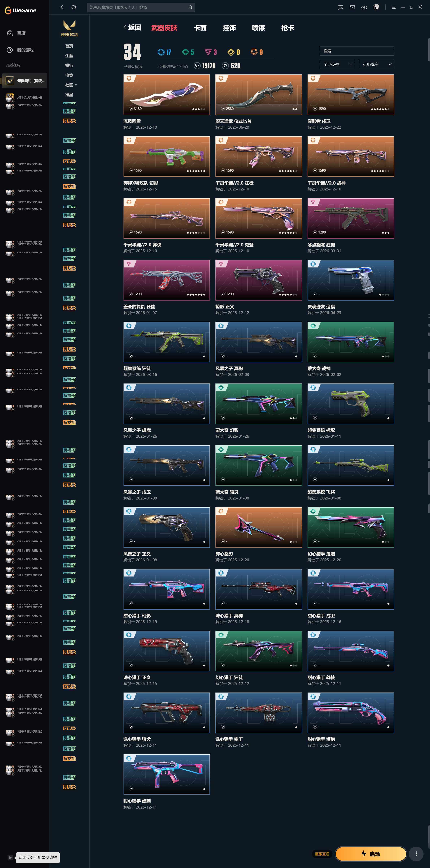The height and width of the screenshot is (868, 430).
Task: Switch to the 喷漆 tab
Action: (259, 28)
